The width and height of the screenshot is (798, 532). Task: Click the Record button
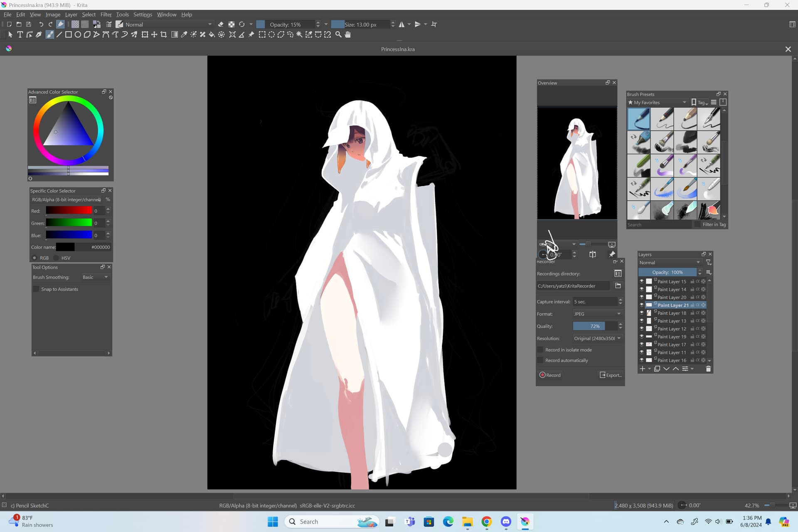tap(550, 375)
